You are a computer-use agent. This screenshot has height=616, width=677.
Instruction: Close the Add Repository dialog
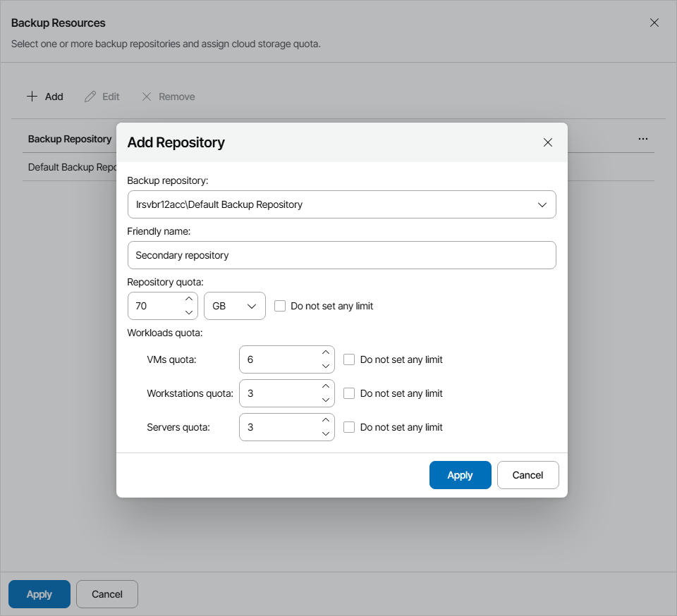click(548, 142)
